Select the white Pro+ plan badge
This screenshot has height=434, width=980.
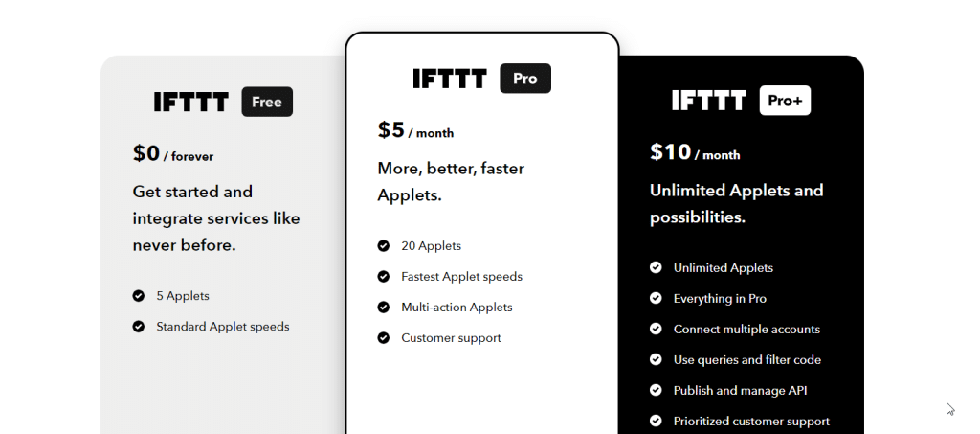tap(785, 101)
